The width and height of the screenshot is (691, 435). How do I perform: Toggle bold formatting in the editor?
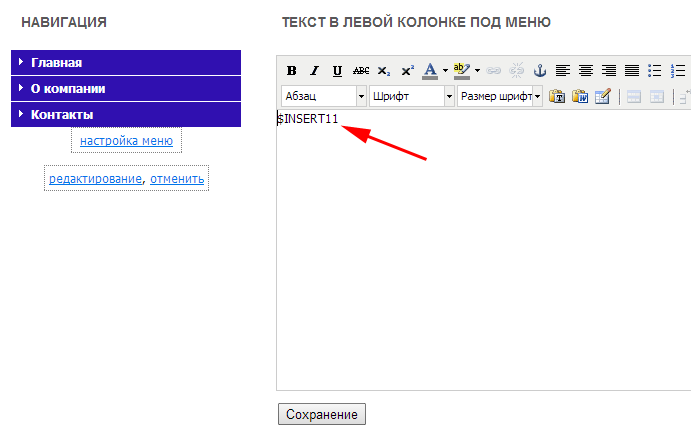click(292, 71)
